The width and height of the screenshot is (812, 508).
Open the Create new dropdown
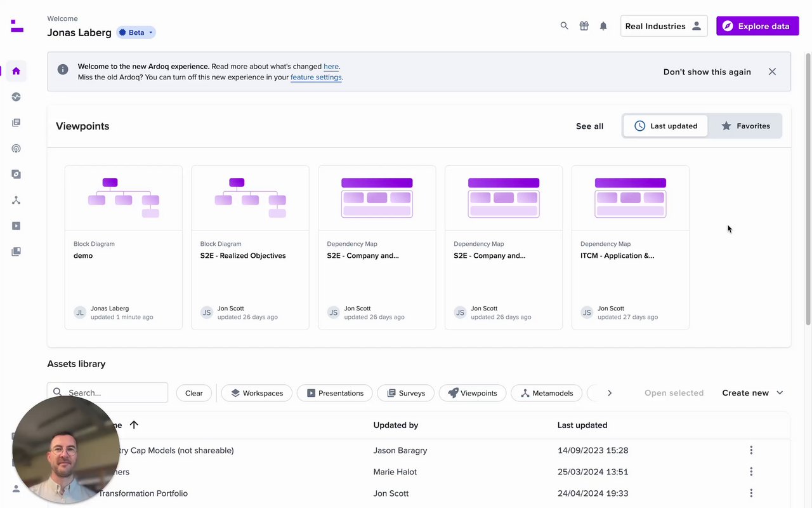752,393
